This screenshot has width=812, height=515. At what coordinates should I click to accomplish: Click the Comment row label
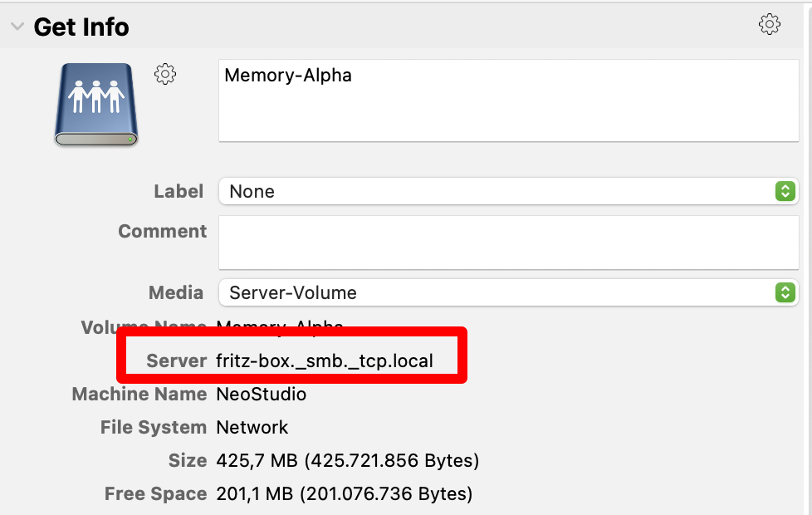click(162, 231)
